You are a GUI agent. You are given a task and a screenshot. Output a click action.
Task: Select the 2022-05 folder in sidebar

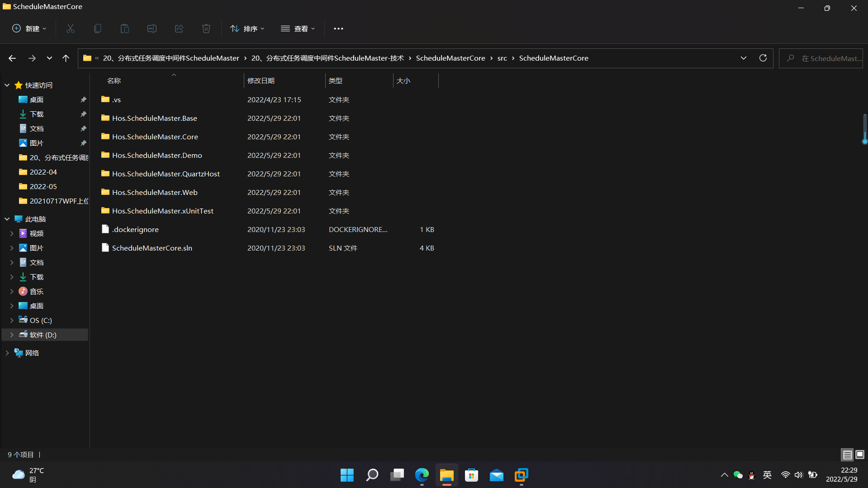(43, 186)
